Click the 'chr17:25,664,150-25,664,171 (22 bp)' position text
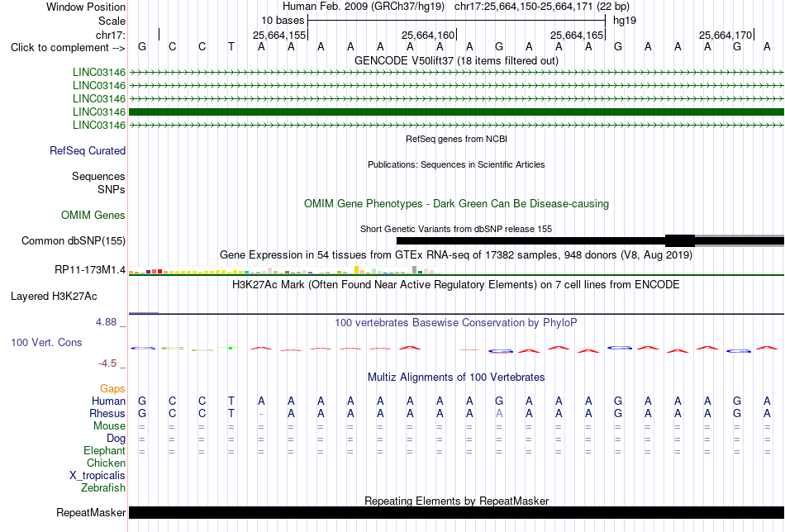 pyautogui.click(x=542, y=7)
